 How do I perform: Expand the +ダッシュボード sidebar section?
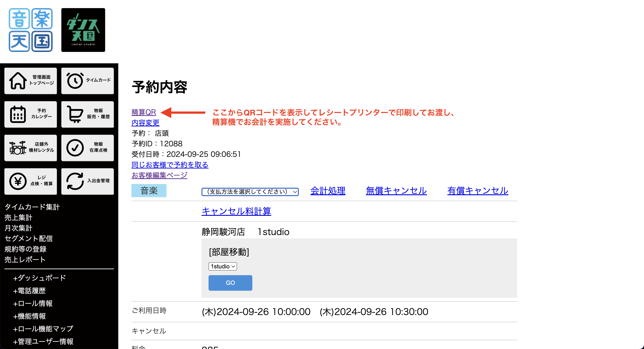tap(39, 278)
